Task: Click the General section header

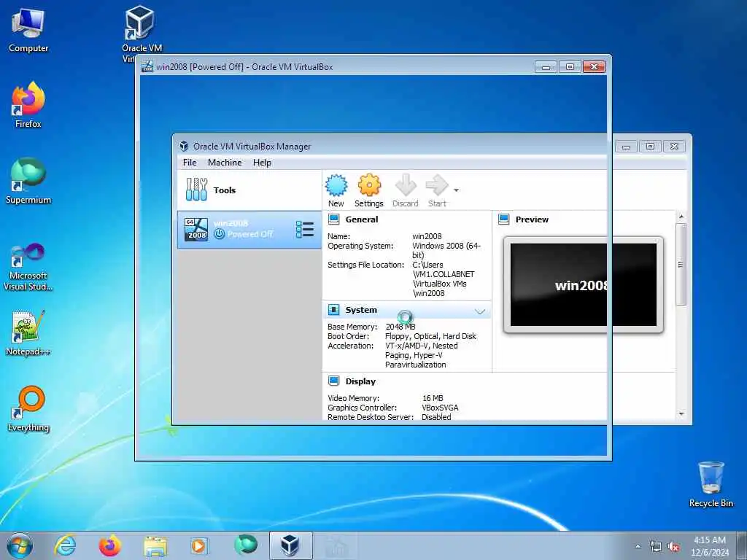Action: pos(362,219)
